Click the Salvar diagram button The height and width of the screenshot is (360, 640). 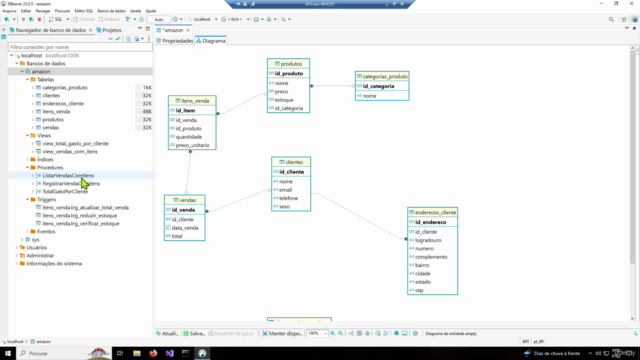tap(194, 333)
